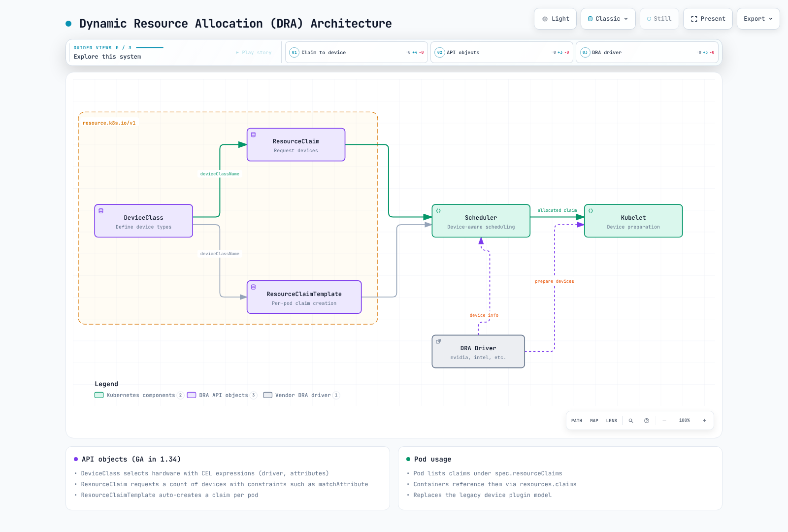788x532 pixels.
Task: Select the Scheduler node
Action: tap(481, 221)
